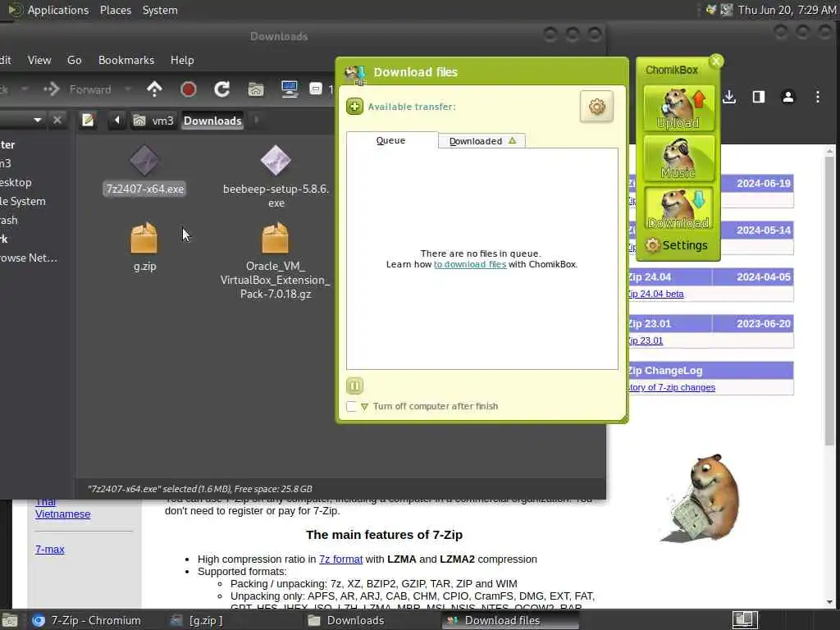The image size is (840, 630).
Task: Switch to 7-Zip - Chromium taskbar item
Action: 87,620
